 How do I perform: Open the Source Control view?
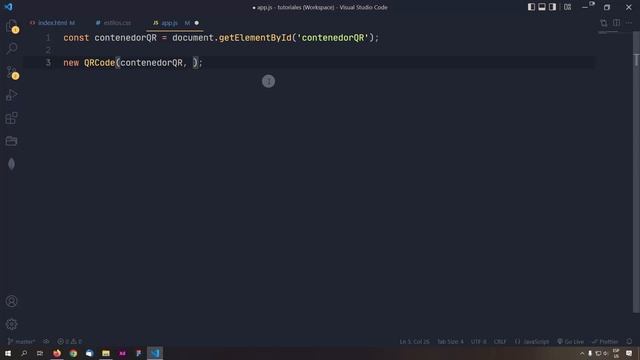(x=12, y=72)
